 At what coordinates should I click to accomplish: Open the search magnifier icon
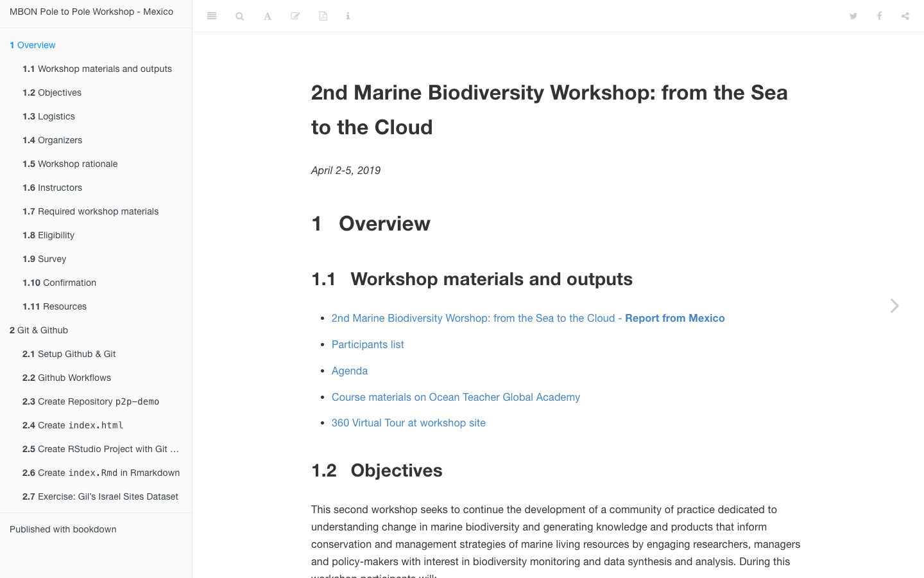click(x=240, y=16)
